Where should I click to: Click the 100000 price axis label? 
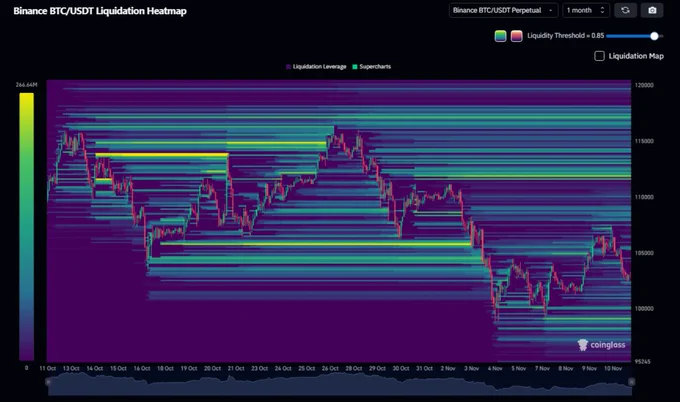pyautogui.click(x=644, y=309)
